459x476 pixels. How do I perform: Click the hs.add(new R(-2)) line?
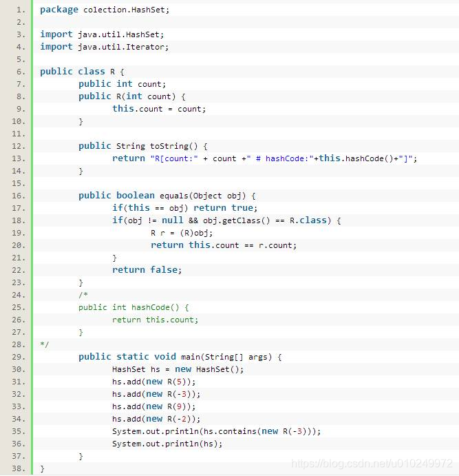coord(156,419)
